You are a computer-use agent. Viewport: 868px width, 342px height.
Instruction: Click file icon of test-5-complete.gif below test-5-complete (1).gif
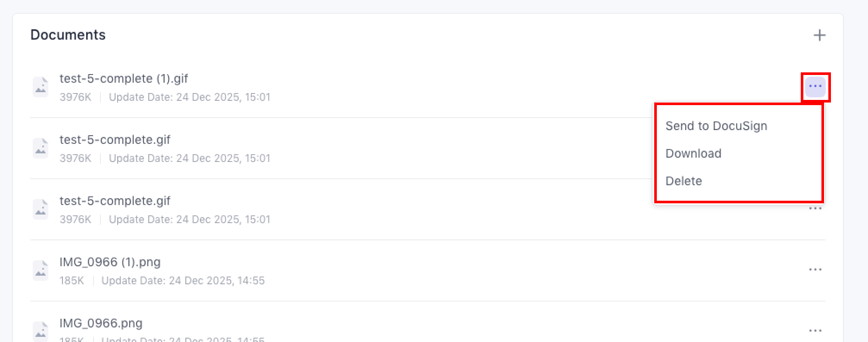[41, 148]
